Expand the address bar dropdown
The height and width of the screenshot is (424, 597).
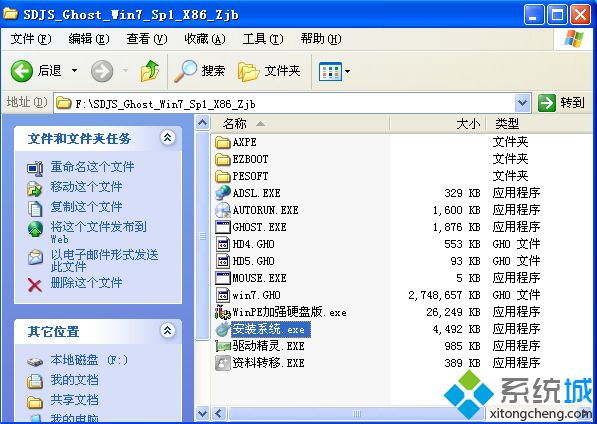click(522, 103)
